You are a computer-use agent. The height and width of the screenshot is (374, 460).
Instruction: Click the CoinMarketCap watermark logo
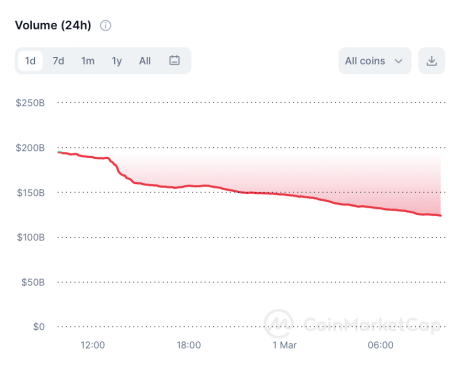click(x=279, y=323)
